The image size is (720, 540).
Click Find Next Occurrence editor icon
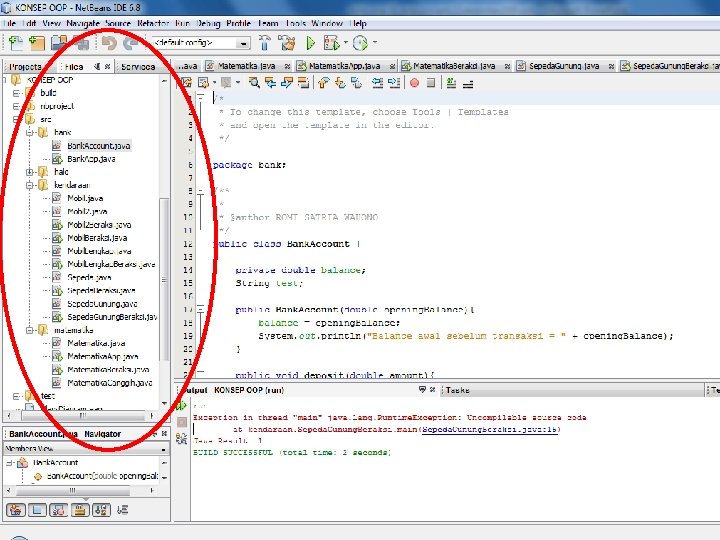[x=287, y=83]
